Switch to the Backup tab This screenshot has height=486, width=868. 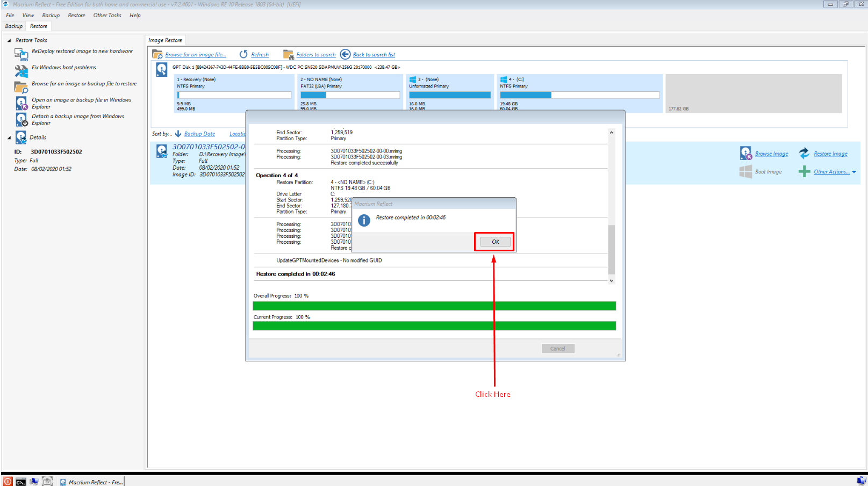14,26
